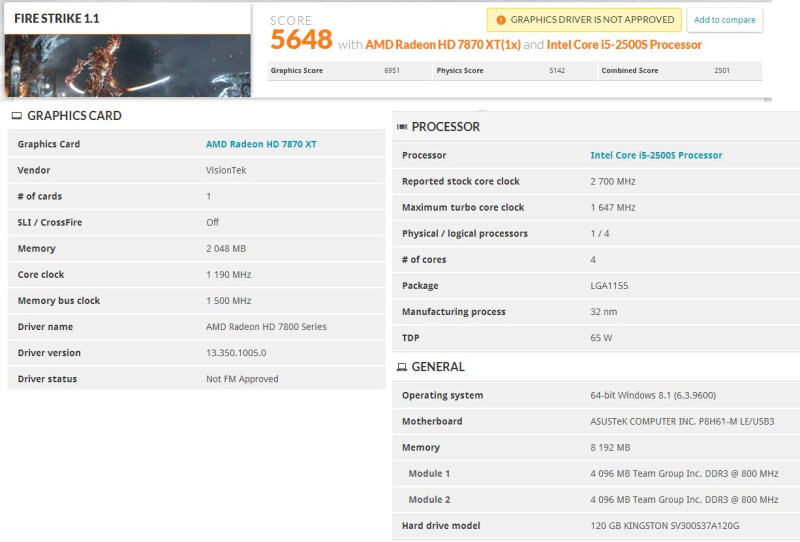Screen dimensions: 800x542
Task: Click the Physics Score label
Action: coord(460,71)
